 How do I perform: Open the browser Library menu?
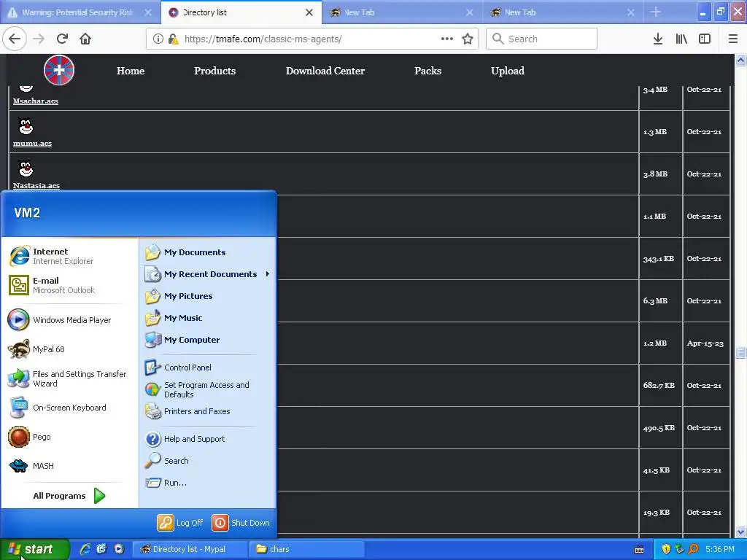(x=681, y=39)
